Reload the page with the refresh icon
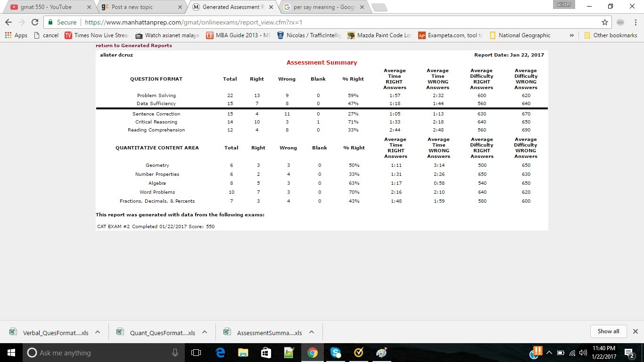 pos(34,22)
